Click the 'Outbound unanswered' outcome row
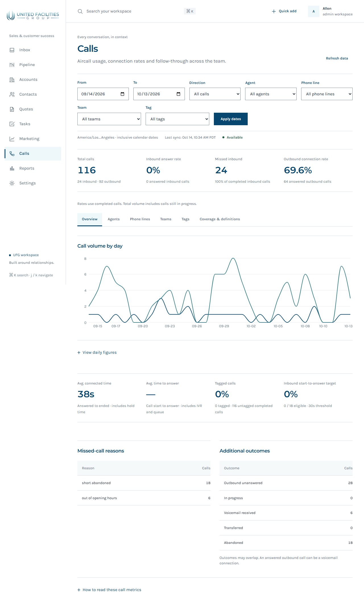This screenshot has height=613, width=364. 286,483
